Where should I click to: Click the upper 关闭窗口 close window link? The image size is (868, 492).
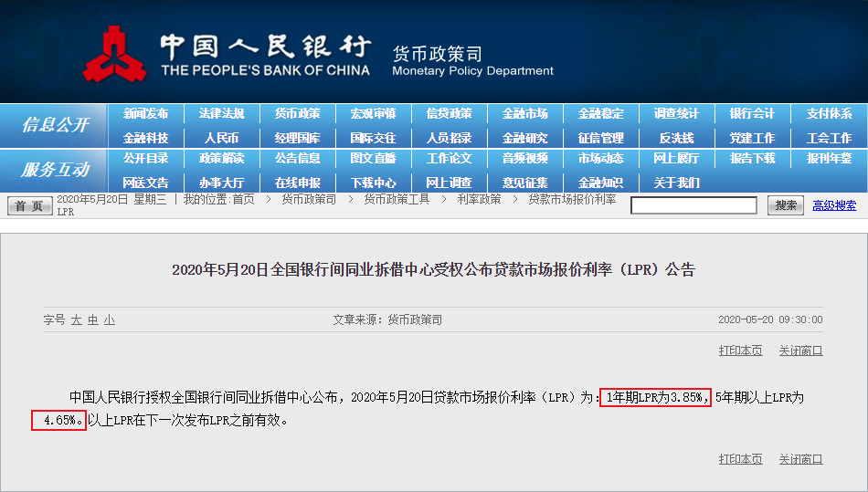tap(801, 351)
